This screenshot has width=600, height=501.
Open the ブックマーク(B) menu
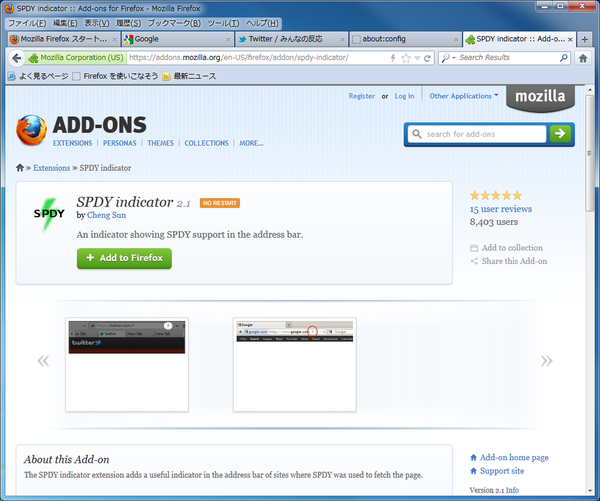[174, 23]
